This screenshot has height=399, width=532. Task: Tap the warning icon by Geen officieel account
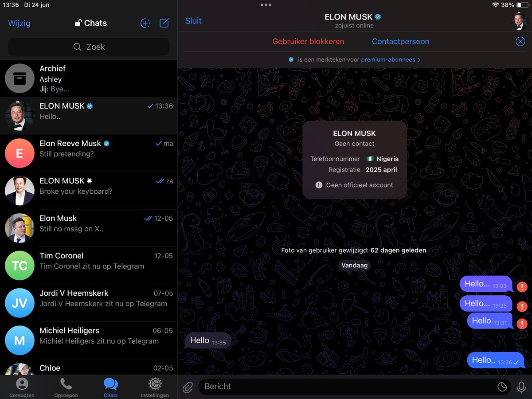click(319, 185)
